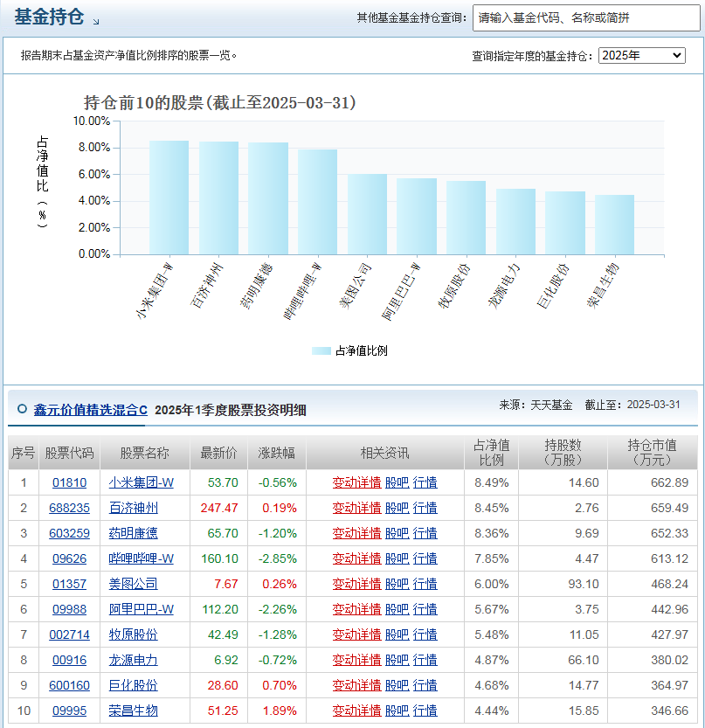The width and height of the screenshot is (705, 728).
Task: Open the 美图公司 stock name link
Action: [x=133, y=584]
